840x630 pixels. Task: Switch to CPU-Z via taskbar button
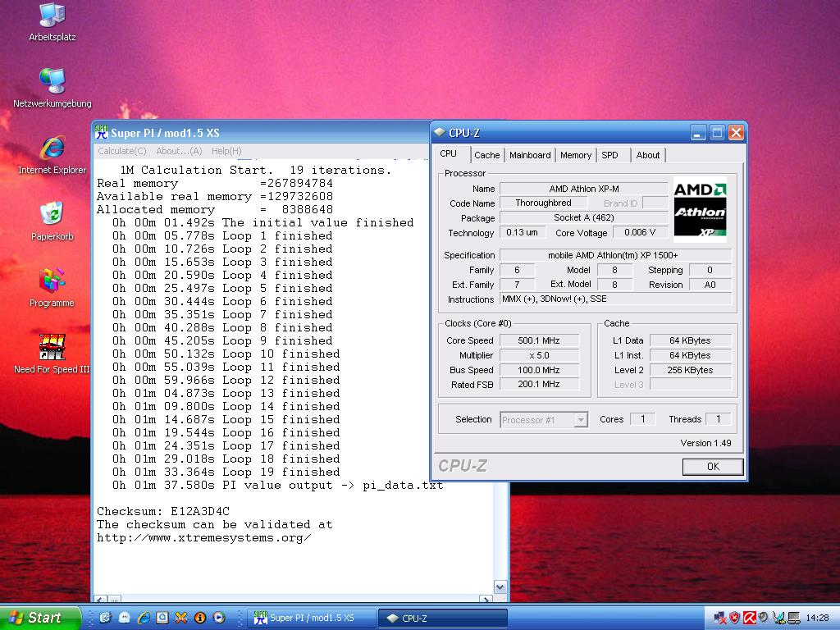[x=442, y=619]
